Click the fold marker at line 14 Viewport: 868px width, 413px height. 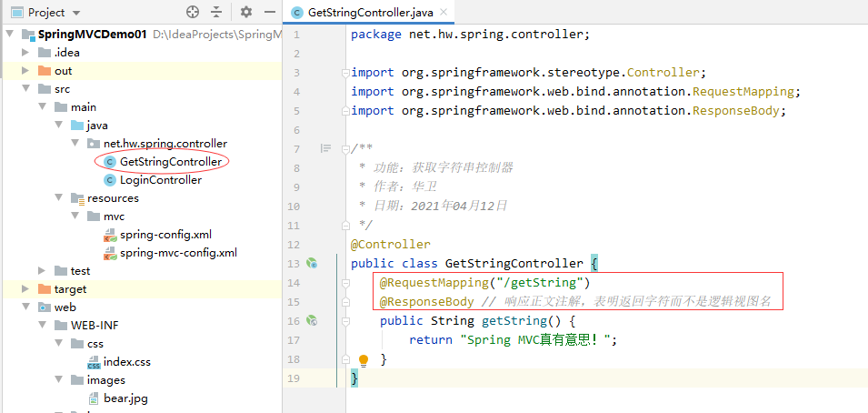point(346,283)
